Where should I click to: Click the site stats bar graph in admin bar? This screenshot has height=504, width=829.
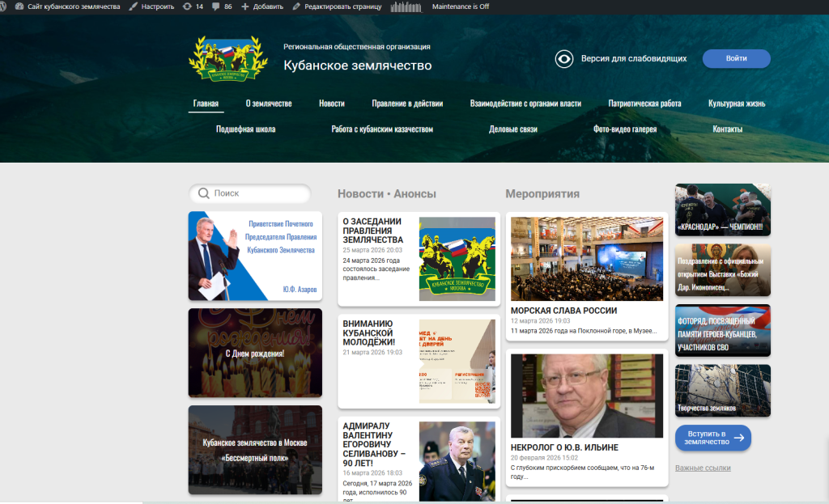tap(406, 6)
